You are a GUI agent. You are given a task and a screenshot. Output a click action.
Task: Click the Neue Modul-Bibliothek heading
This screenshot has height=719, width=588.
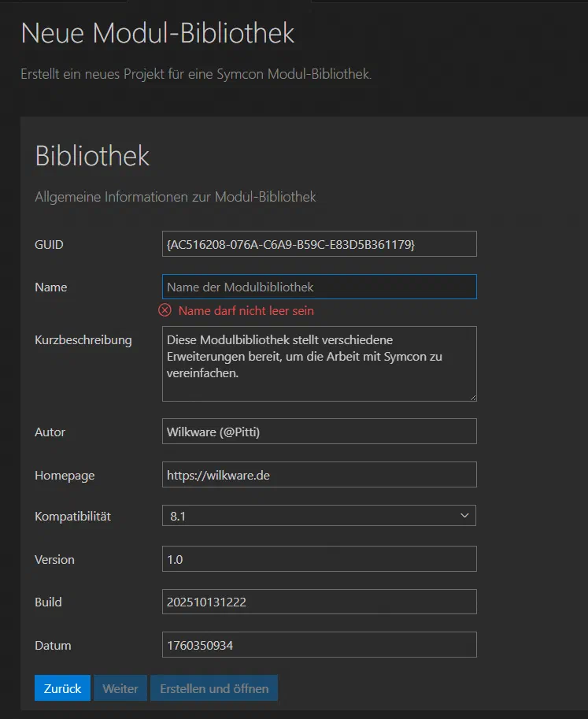tap(157, 33)
